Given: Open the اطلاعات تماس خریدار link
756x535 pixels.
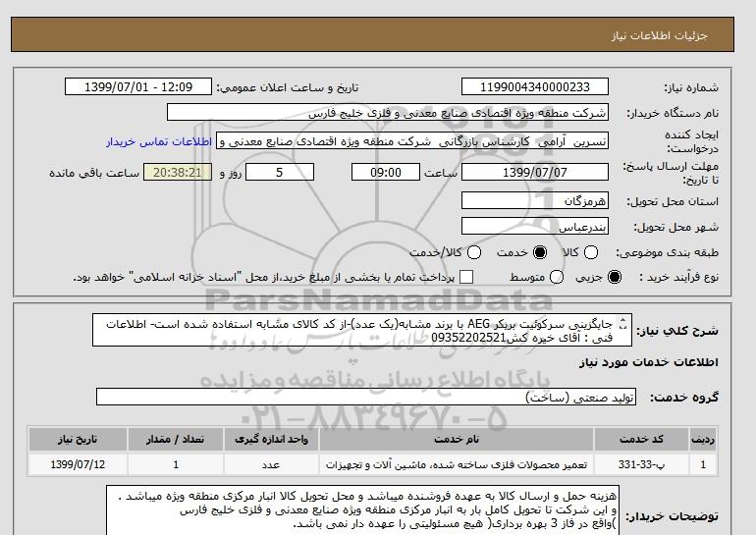Looking at the screenshot, I should coord(159,142).
